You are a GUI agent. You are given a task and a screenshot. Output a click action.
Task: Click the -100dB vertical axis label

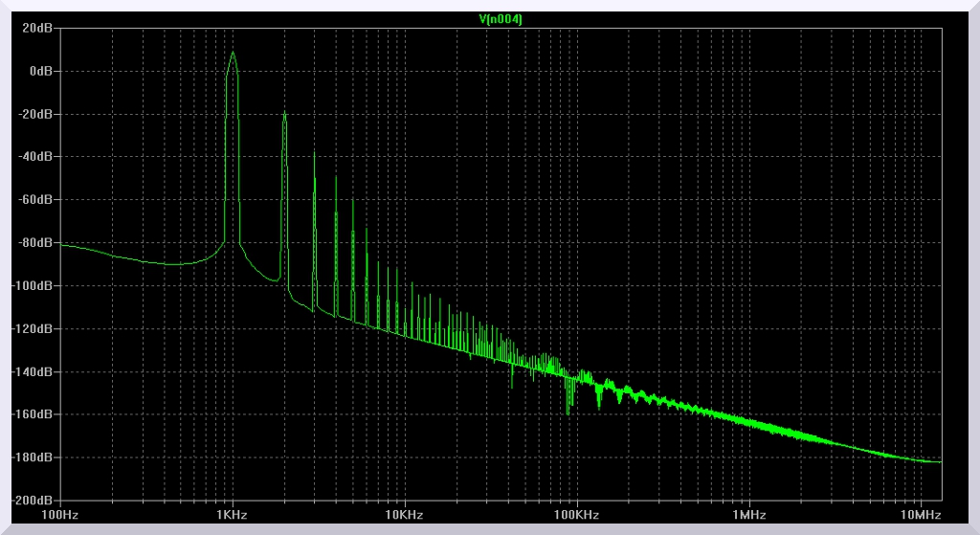(33, 285)
